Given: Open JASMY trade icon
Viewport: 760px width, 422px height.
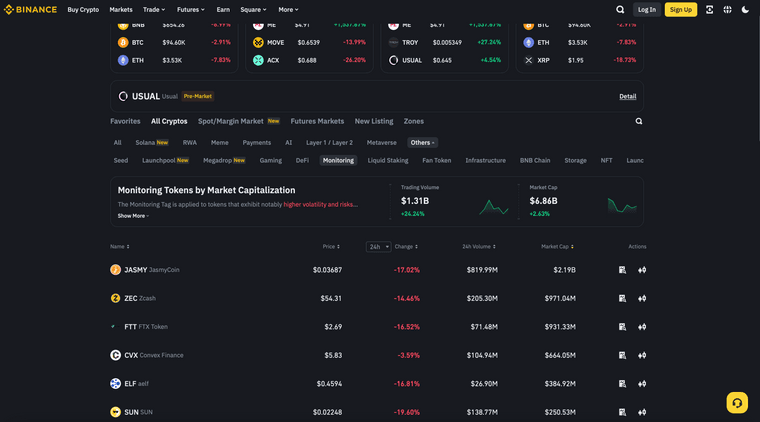Looking at the screenshot, I should [642, 270].
